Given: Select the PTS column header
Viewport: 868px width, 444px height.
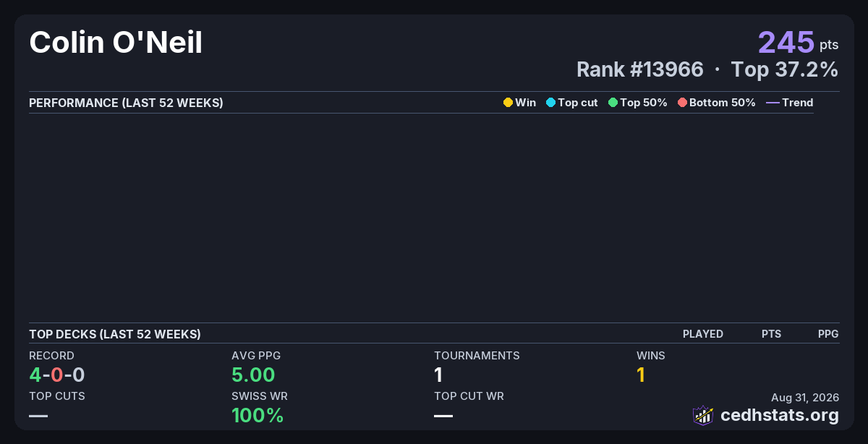Looking at the screenshot, I should [x=771, y=334].
